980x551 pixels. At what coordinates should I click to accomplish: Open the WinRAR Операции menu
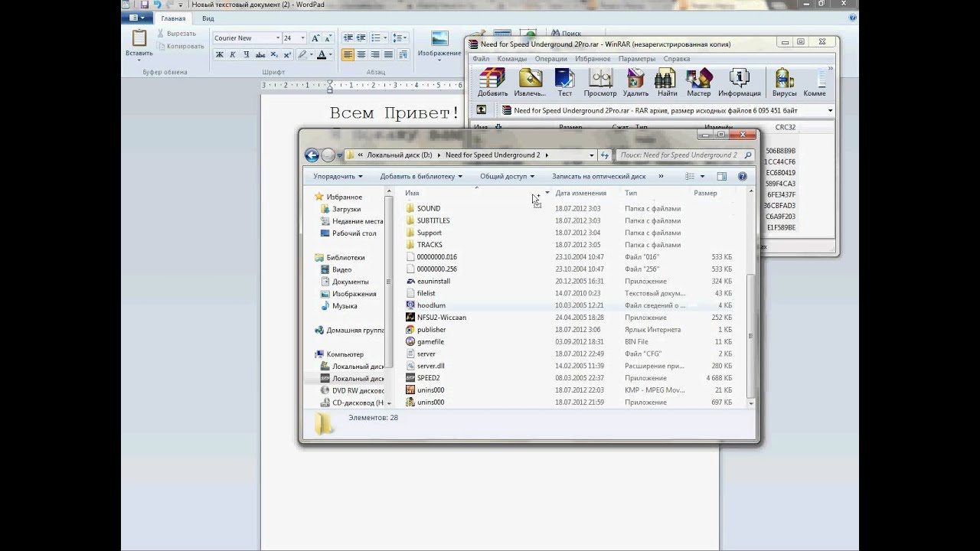(x=551, y=59)
